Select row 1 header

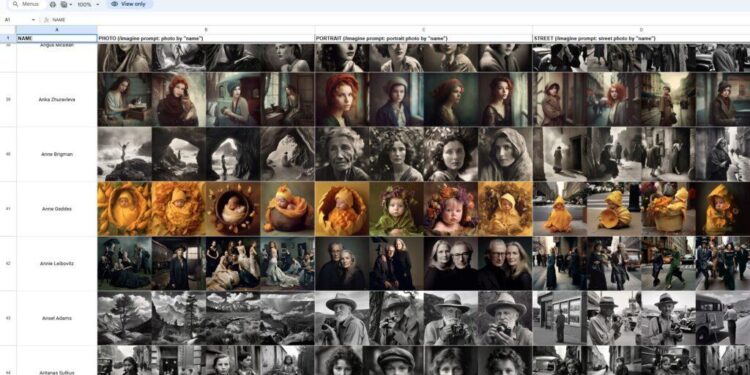tap(8, 38)
